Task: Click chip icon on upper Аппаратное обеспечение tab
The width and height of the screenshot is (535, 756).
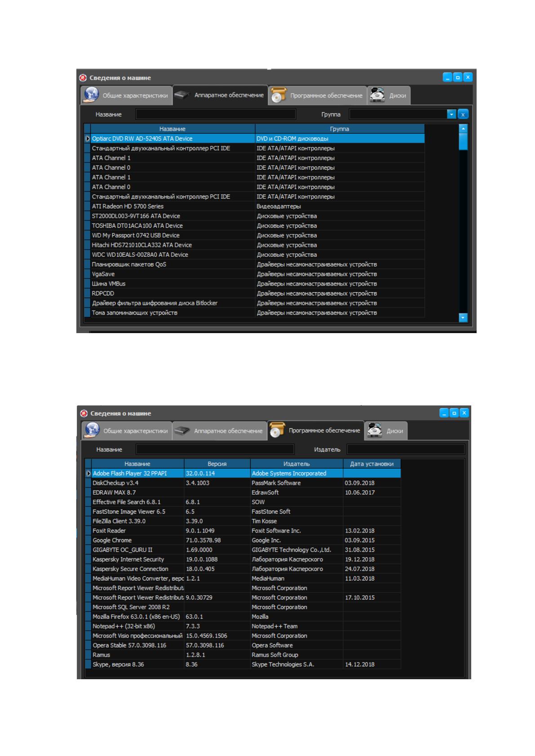Action: tap(182, 95)
